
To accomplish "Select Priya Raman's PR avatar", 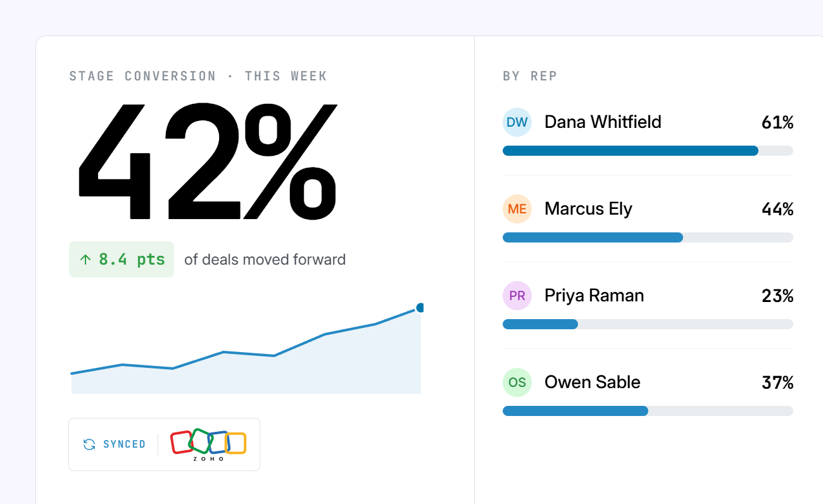I will 517,296.
